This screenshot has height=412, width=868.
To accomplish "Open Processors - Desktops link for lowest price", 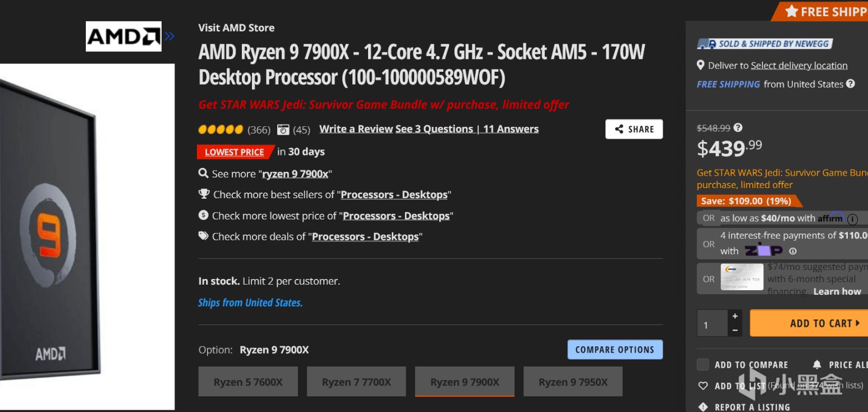I will (396, 216).
